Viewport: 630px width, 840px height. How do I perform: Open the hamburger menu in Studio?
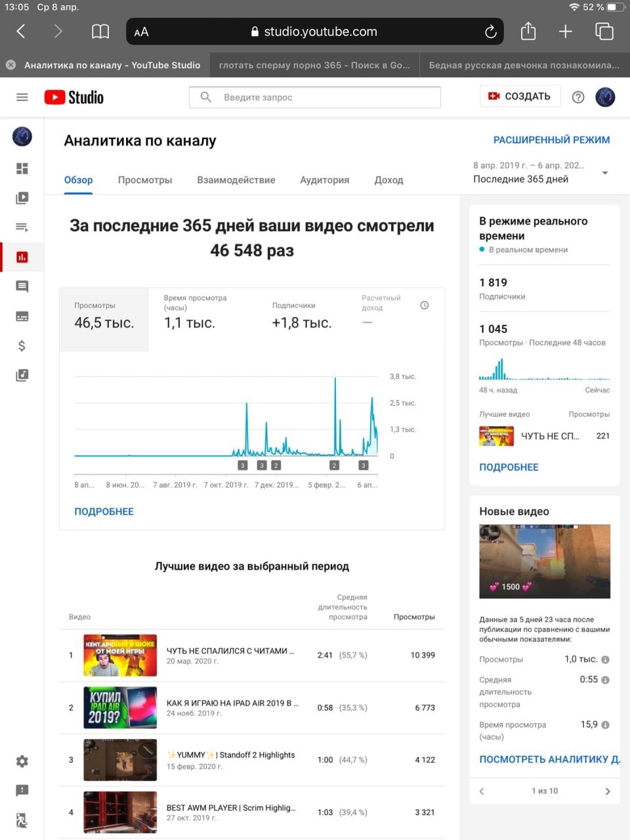[x=22, y=97]
